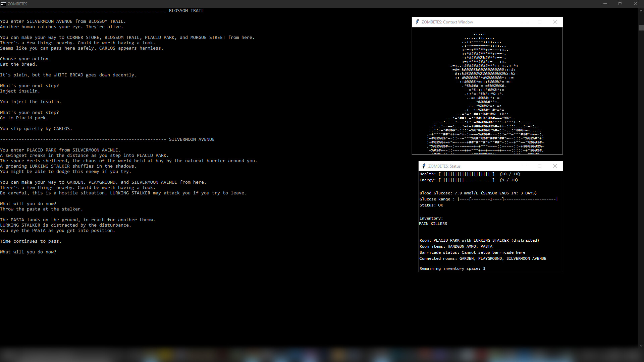The width and height of the screenshot is (644, 362).
Task: Restore the ZOMBETES Status window
Action: click(540, 166)
